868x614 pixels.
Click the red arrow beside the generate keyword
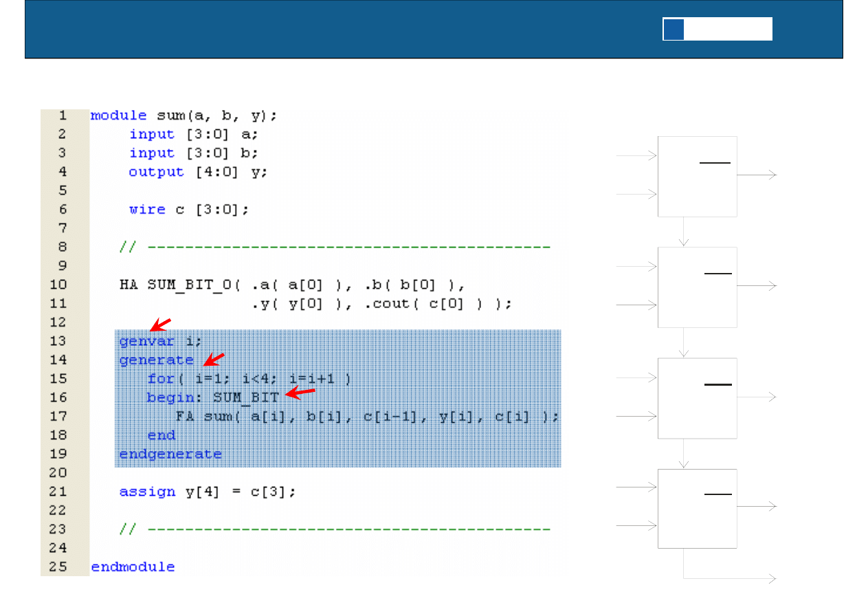pyautogui.click(x=214, y=360)
